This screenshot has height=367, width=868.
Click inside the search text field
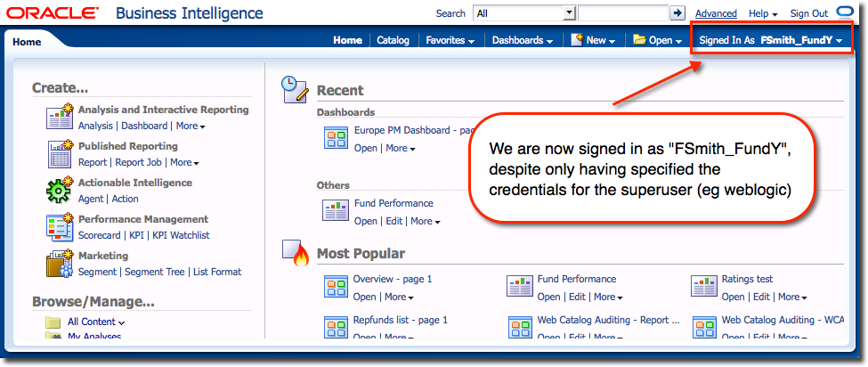coord(622,13)
